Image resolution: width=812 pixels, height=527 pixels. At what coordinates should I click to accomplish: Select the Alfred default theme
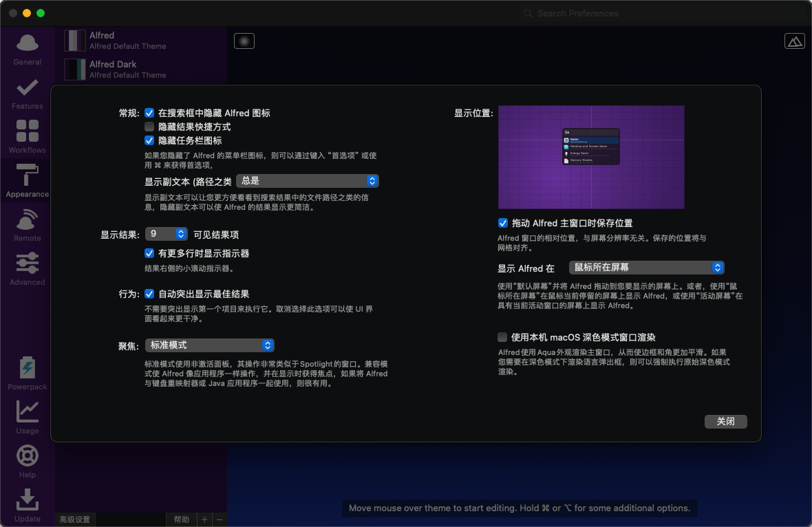[141, 41]
